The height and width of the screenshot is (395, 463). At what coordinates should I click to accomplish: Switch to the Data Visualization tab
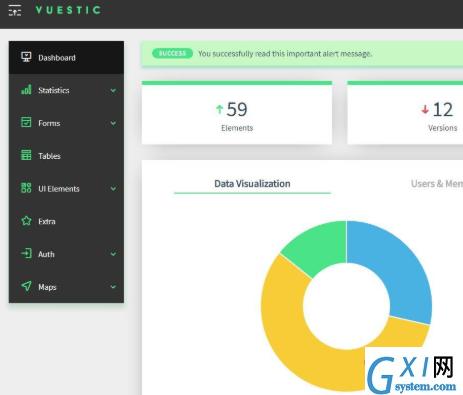252,184
